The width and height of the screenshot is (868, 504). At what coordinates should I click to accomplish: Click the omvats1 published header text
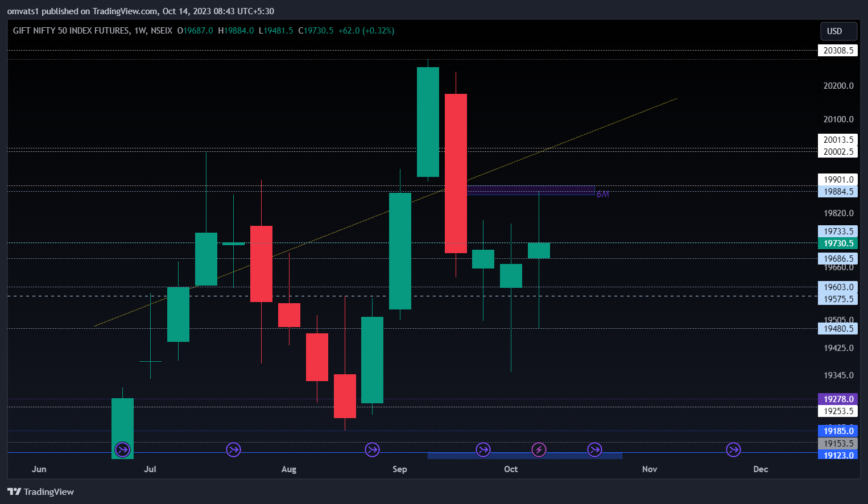140,11
